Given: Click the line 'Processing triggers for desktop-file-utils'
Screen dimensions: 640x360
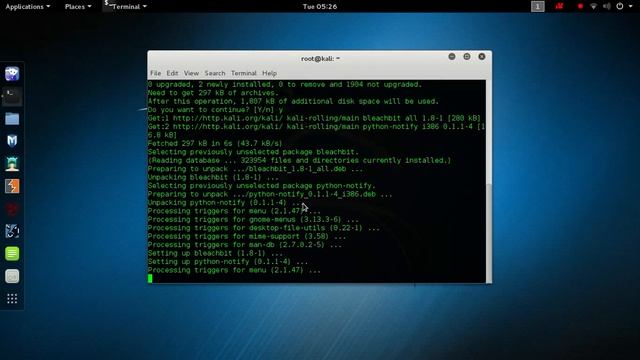Looking at the screenshot, I should [264, 228].
